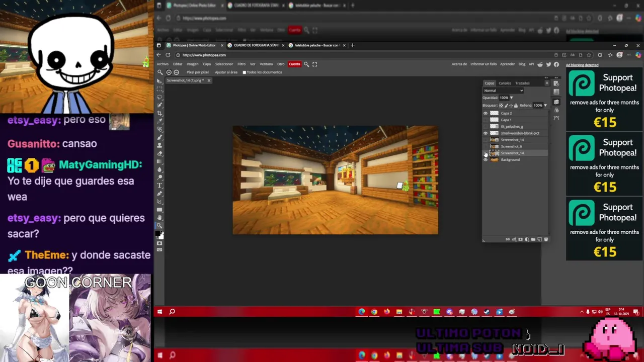Open the Aprender link

(508, 64)
